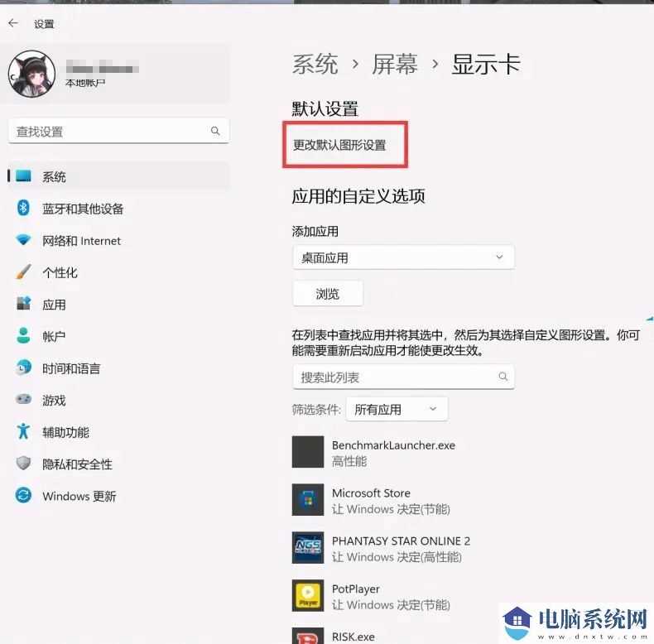654x644 pixels.
Task: Click the Windows 更新 sync icon
Action: click(23, 495)
